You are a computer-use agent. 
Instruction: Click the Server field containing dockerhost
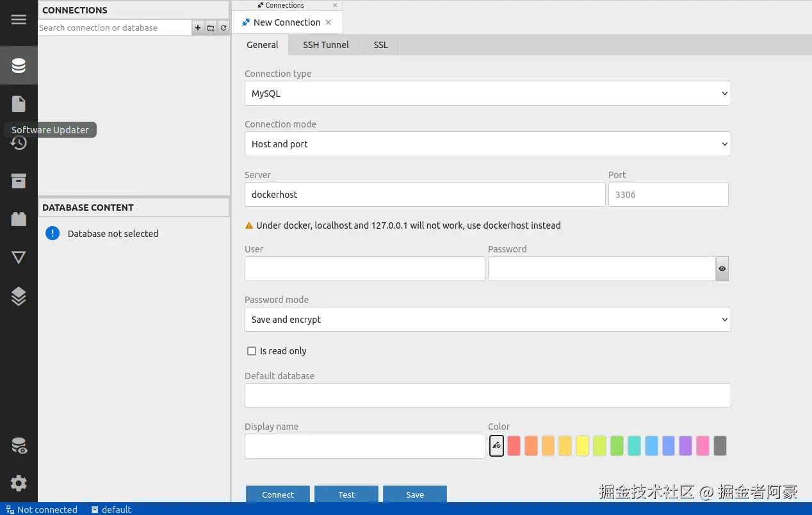pos(425,195)
